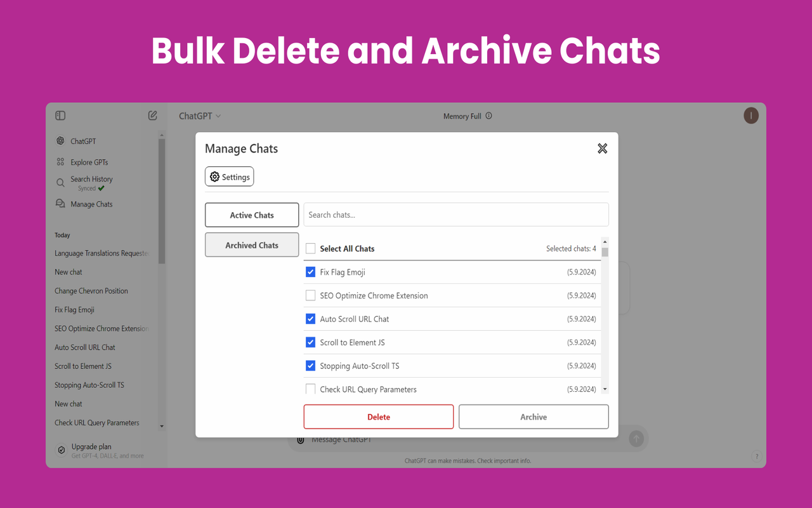
Task: Uncheck the Stopping Auto-Scroll TS checkbox
Action: pyautogui.click(x=311, y=366)
